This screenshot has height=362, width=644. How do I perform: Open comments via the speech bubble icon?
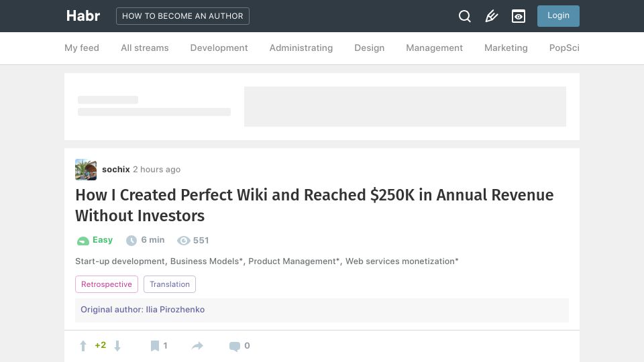[x=235, y=347]
